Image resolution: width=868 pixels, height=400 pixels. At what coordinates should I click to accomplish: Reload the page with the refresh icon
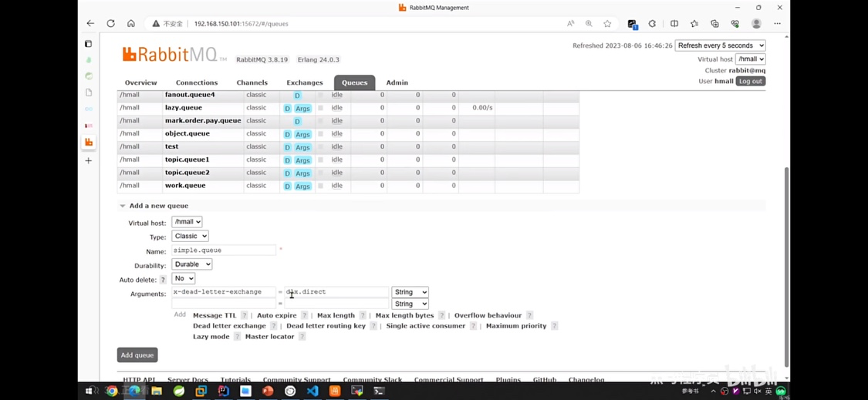click(x=110, y=24)
